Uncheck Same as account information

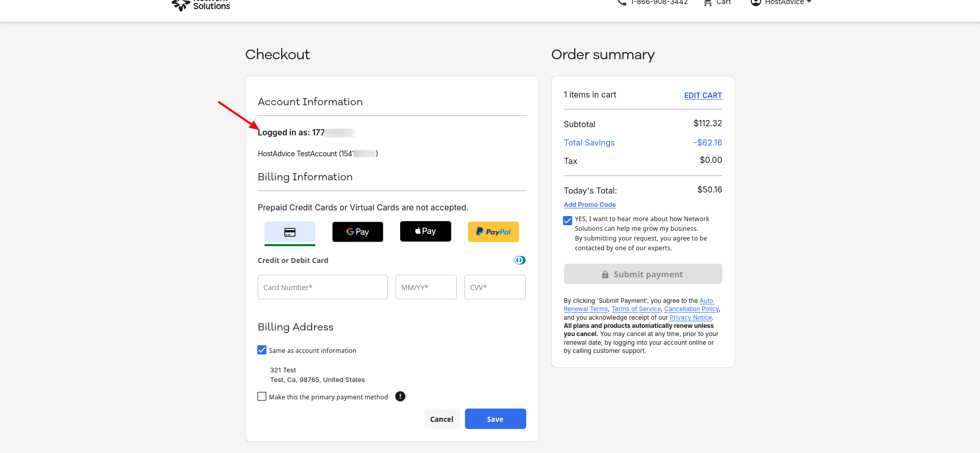tap(262, 350)
